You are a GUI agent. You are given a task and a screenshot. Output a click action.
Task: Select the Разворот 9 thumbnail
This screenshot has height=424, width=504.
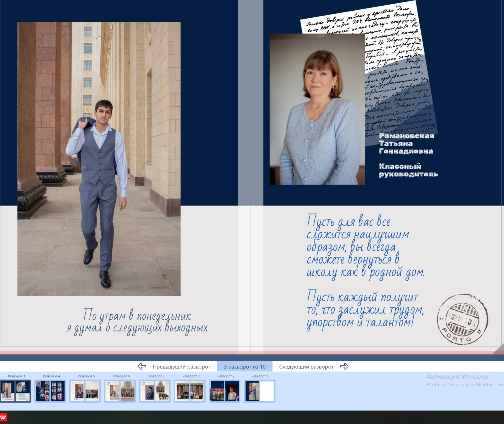pos(225,391)
